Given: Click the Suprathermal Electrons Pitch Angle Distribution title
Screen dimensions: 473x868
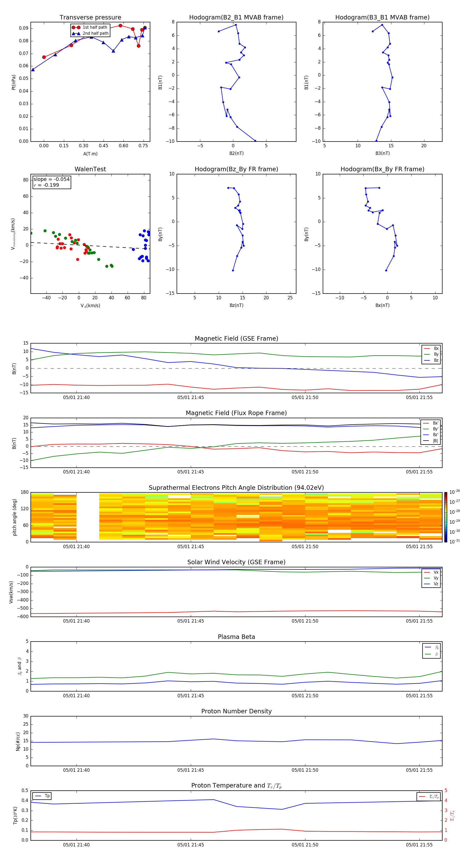Looking at the screenshot, I should tap(236, 488).
